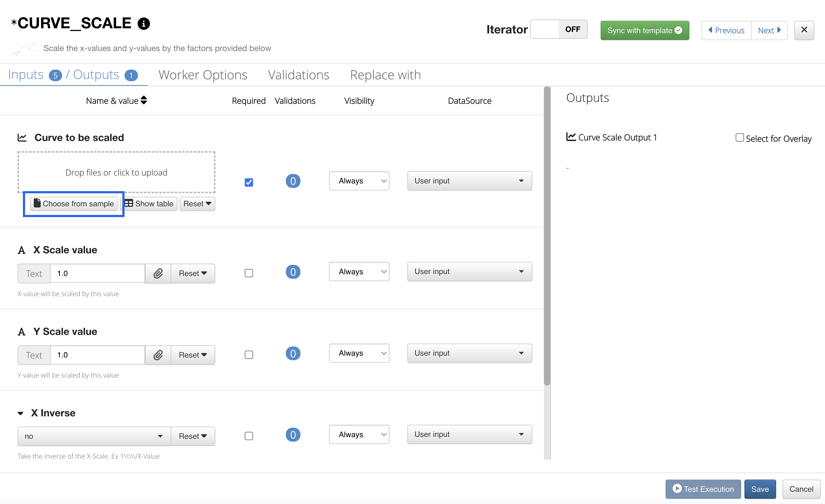The height and width of the screenshot is (504, 825).
Task: Switch to the Worker Options tab
Action: pos(203,75)
